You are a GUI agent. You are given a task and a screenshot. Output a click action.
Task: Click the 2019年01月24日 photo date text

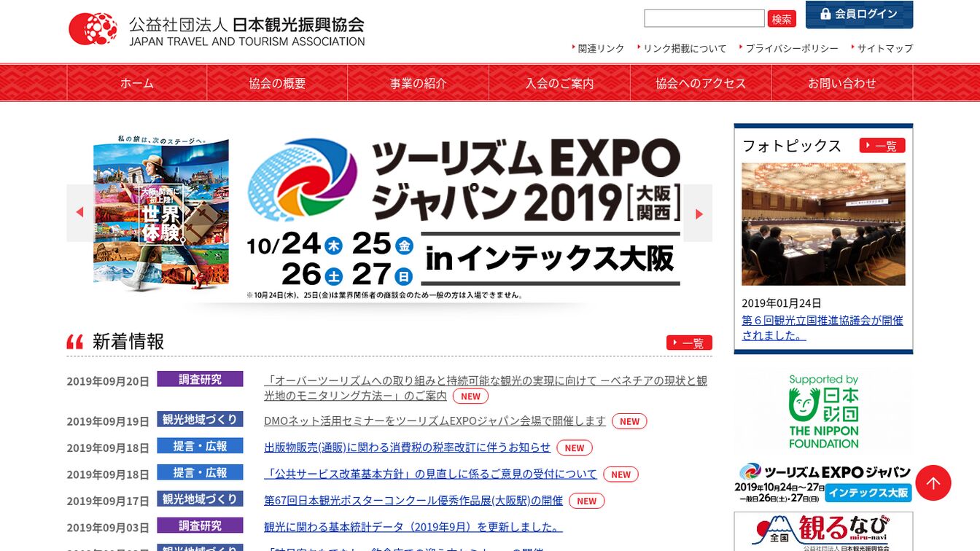tap(782, 303)
